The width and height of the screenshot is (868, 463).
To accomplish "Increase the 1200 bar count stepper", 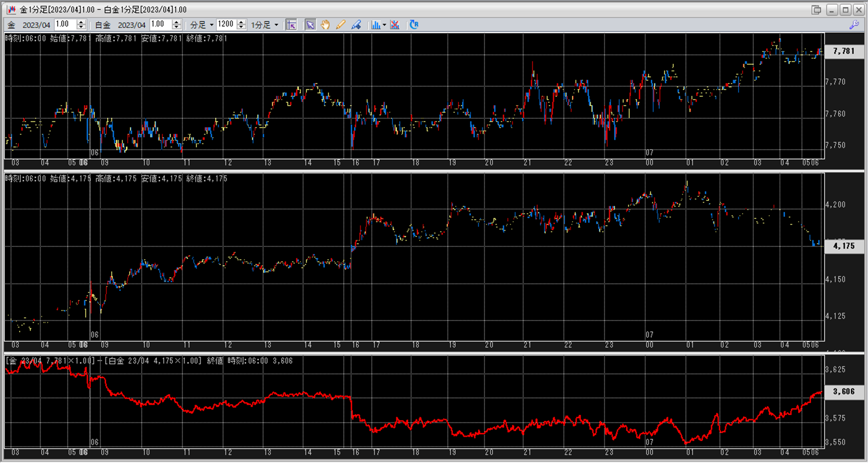I will click(x=241, y=22).
